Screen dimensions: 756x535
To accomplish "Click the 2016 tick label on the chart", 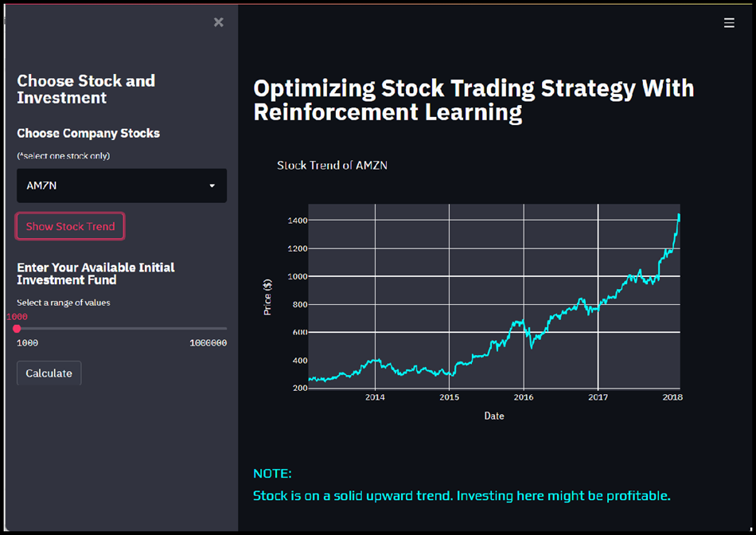I will (524, 396).
